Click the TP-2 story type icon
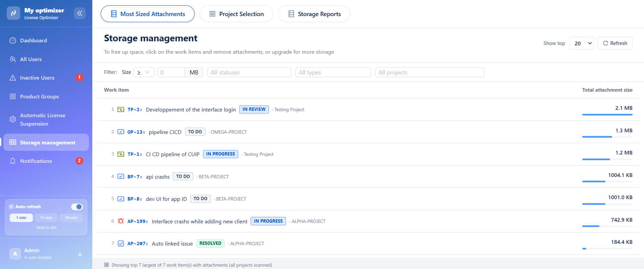Screen dimensions: 644x269 (121, 109)
